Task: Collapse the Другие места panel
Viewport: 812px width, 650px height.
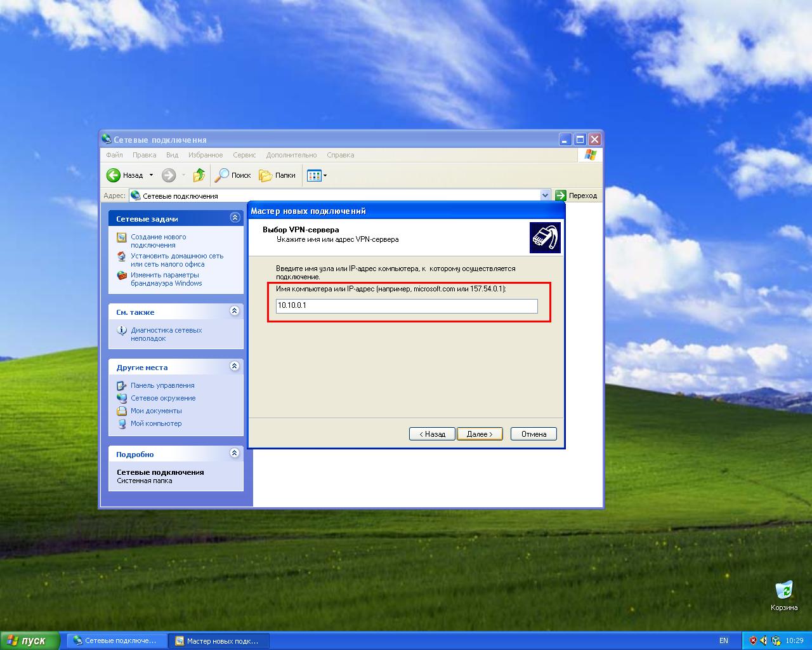Action: [x=235, y=366]
